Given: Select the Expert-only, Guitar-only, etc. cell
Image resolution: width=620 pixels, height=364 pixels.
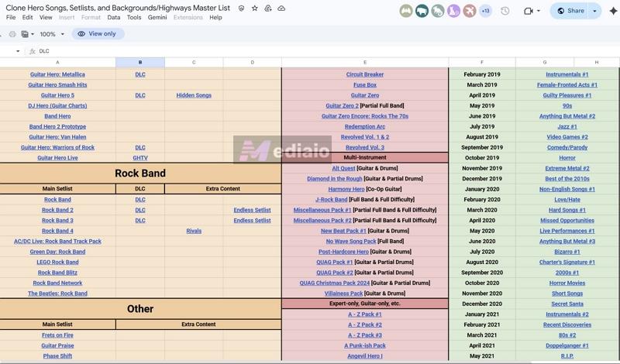Looking at the screenshot, I should pos(365,304).
